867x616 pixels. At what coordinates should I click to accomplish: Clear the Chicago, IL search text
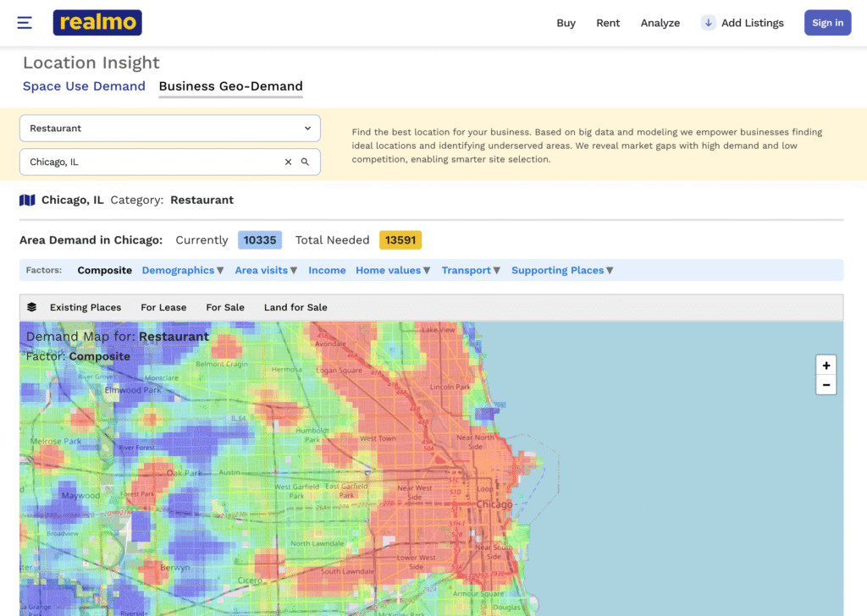click(288, 162)
